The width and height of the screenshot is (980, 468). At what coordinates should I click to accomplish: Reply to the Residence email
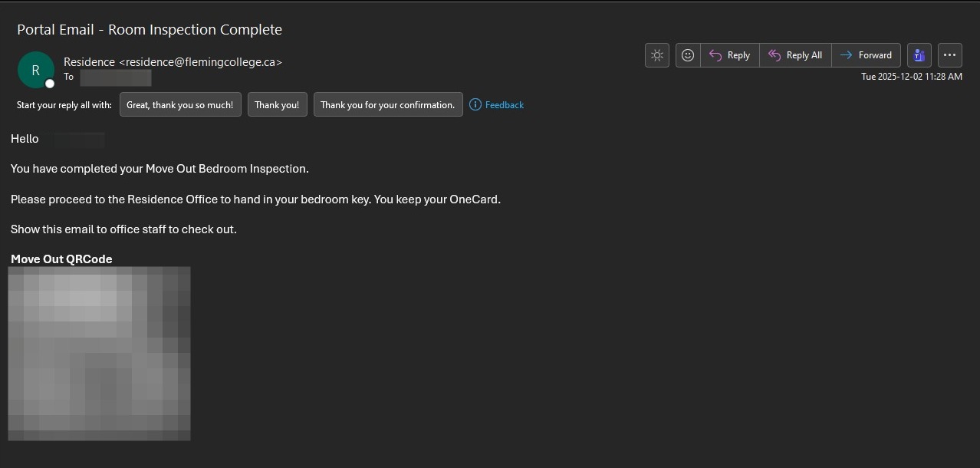(730, 55)
